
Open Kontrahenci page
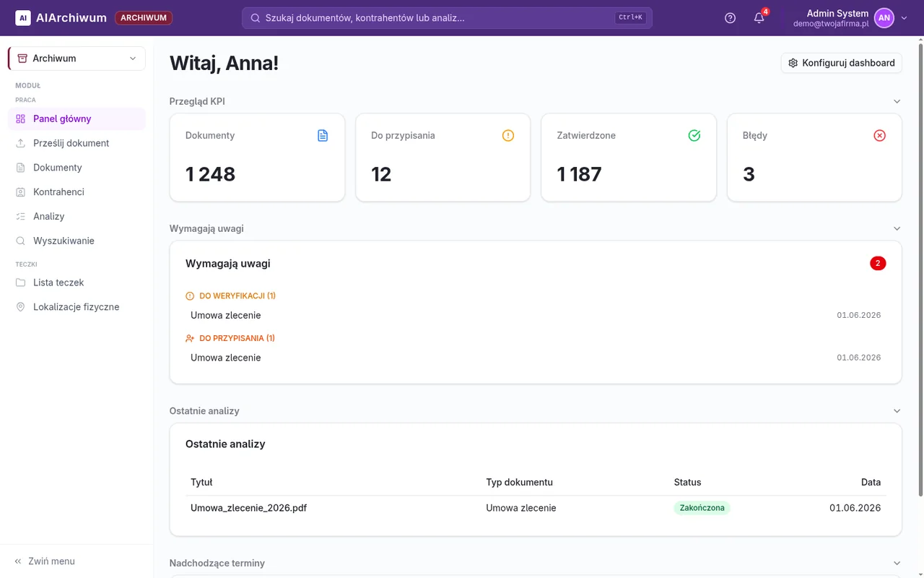[x=77, y=192]
